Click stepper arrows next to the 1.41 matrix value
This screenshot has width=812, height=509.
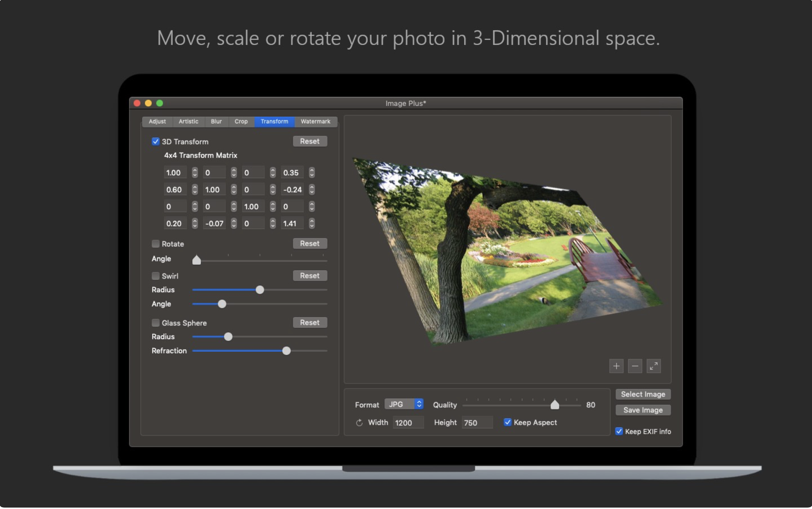pyautogui.click(x=312, y=223)
